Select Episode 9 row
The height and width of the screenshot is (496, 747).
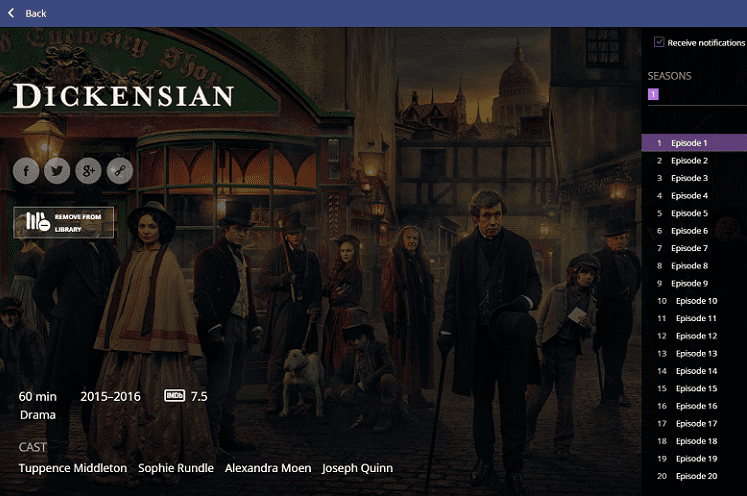[x=694, y=283]
